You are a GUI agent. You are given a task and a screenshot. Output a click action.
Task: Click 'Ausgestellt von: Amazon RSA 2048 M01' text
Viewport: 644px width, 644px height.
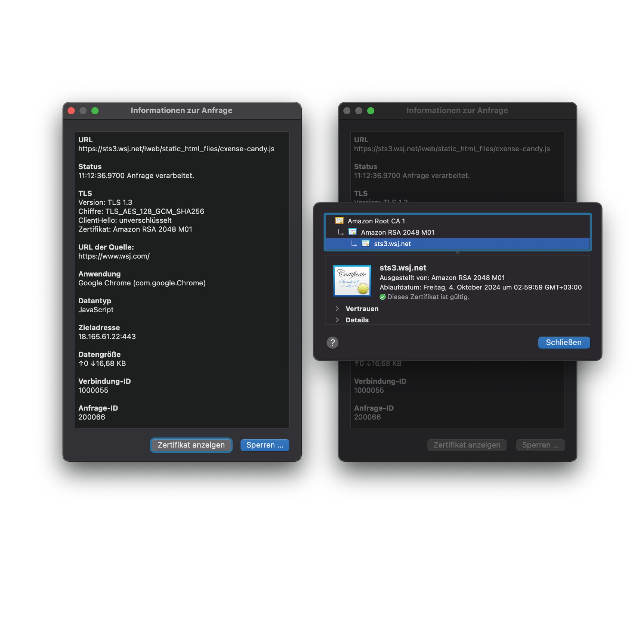[442, 278]
